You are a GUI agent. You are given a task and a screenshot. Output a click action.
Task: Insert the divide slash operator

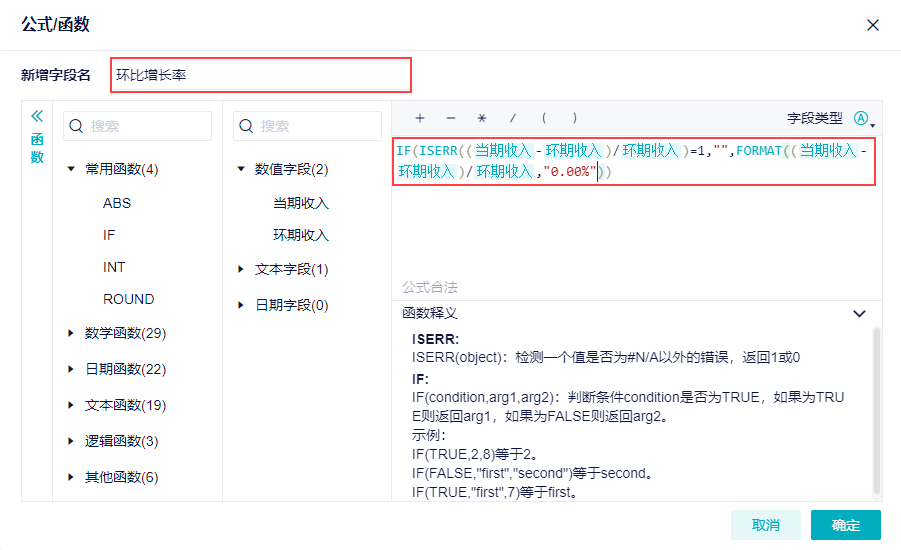(x=513, y=118)
